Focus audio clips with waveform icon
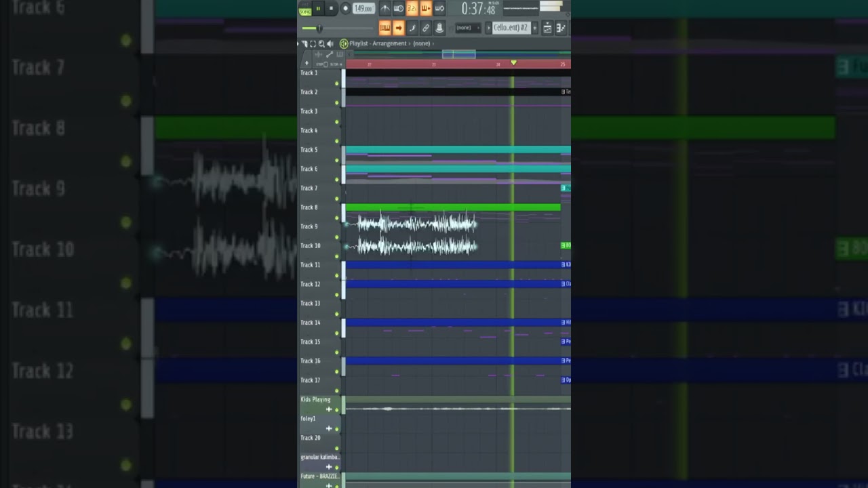 (319, 55)
